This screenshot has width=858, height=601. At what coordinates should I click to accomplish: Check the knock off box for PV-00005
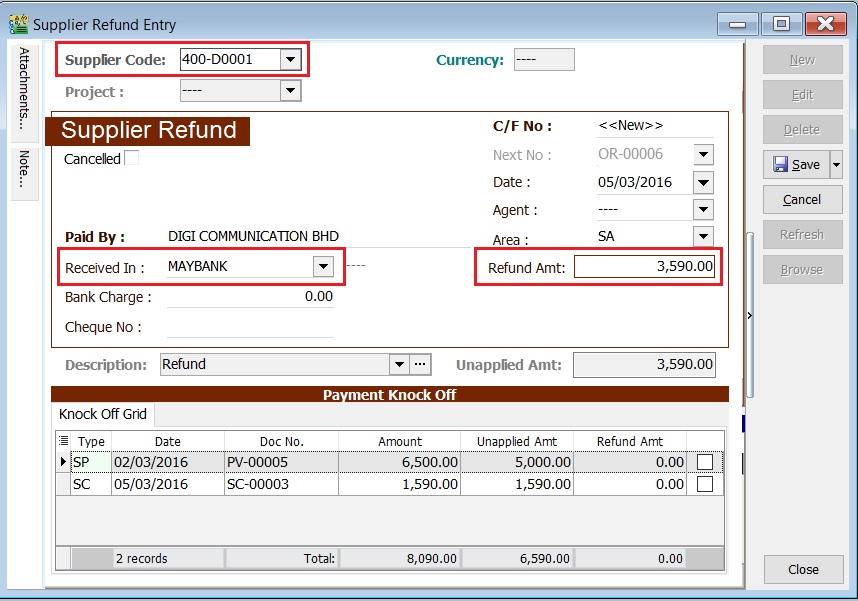click(705, 461)
